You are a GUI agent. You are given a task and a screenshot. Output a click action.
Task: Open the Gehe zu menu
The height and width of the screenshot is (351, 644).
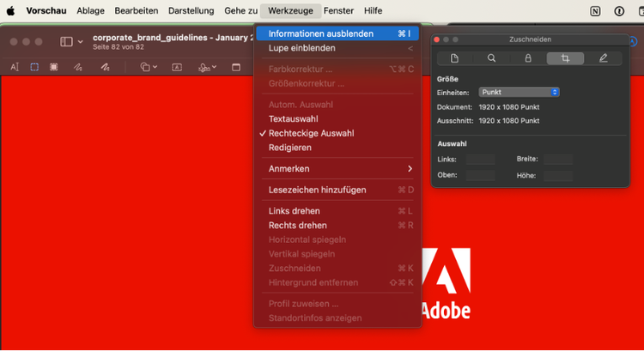(x=240, y=10)
